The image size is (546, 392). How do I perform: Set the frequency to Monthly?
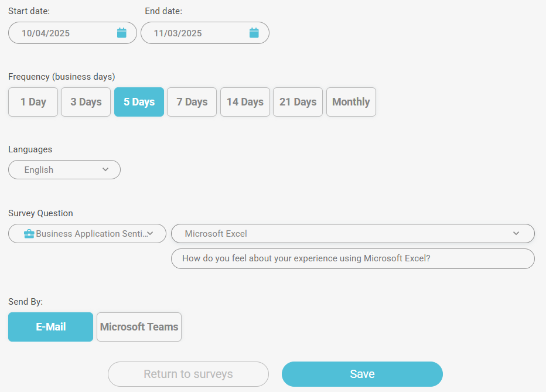tap(351, 102)
